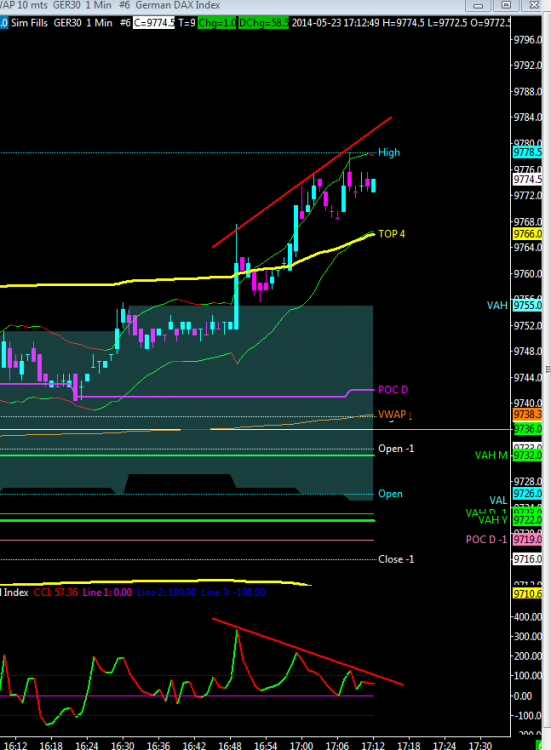Click the red trendline above price candles
Screen dimensions: 551x750
(302, 182)
